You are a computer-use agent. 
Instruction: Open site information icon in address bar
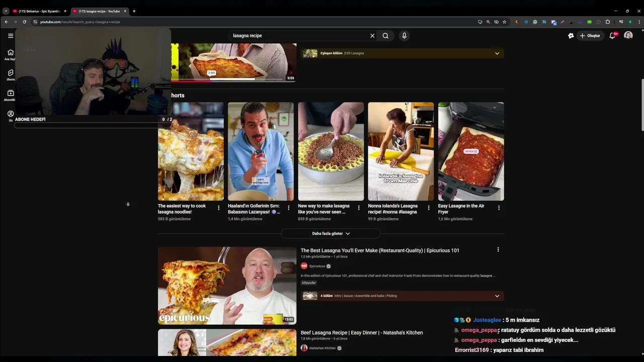[35, 22]
